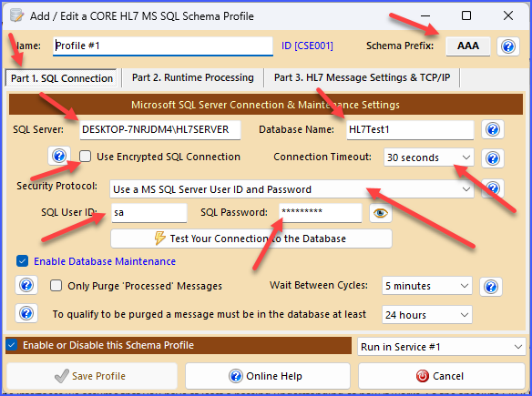Screen dimensions: 532x396
Task: Click the Save Profile button
Action: click(x=92, y=376)
